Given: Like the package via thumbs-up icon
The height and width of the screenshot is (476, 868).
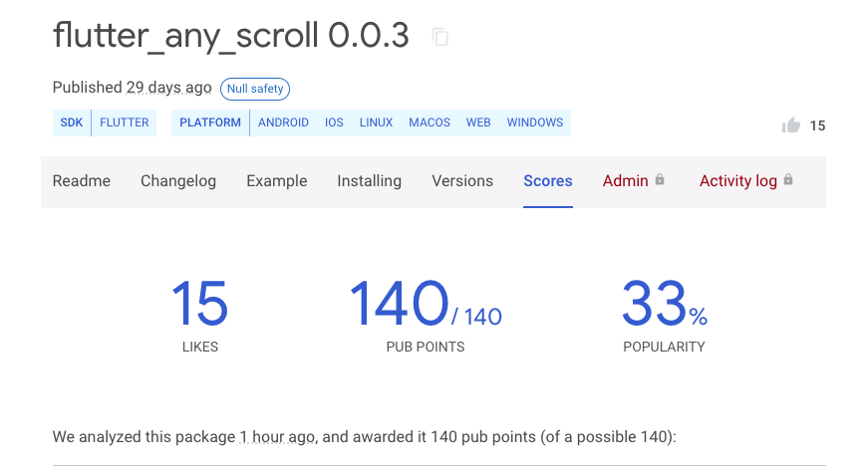Looking at the screenshot, I should coord(791,125).
